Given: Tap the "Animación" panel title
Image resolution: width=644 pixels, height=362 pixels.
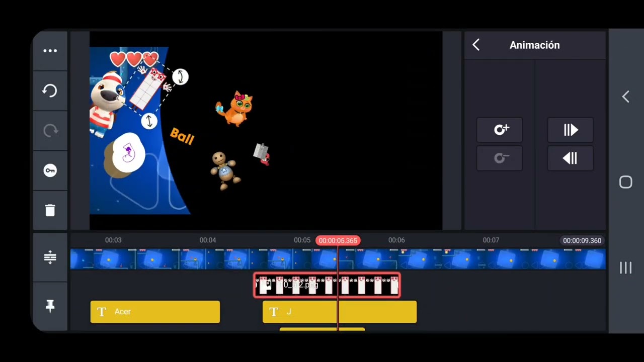Looking at the screenshot, I should [535, 45].
